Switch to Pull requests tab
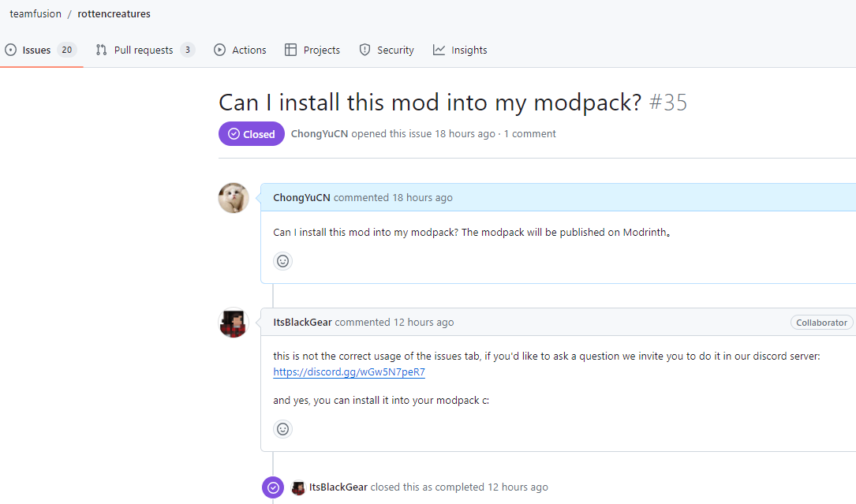This screenshot has height=504, width=856. tap(144, 50)
